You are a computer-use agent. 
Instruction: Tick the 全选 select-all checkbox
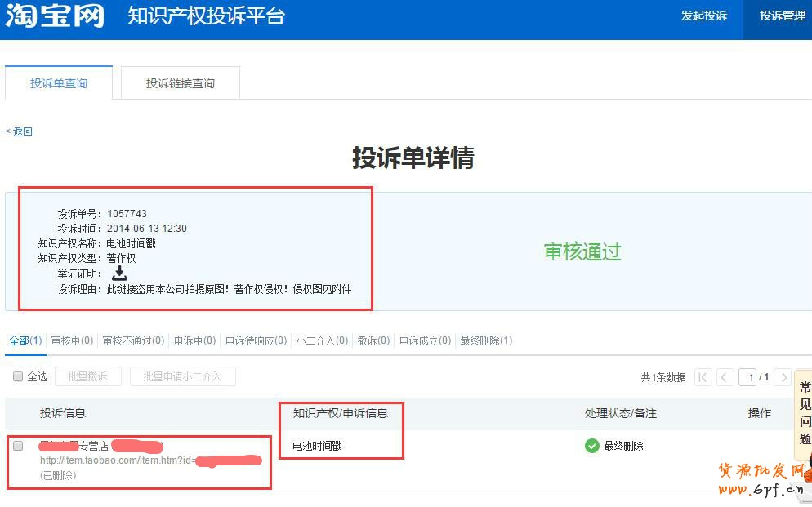[x=18, y=376]
